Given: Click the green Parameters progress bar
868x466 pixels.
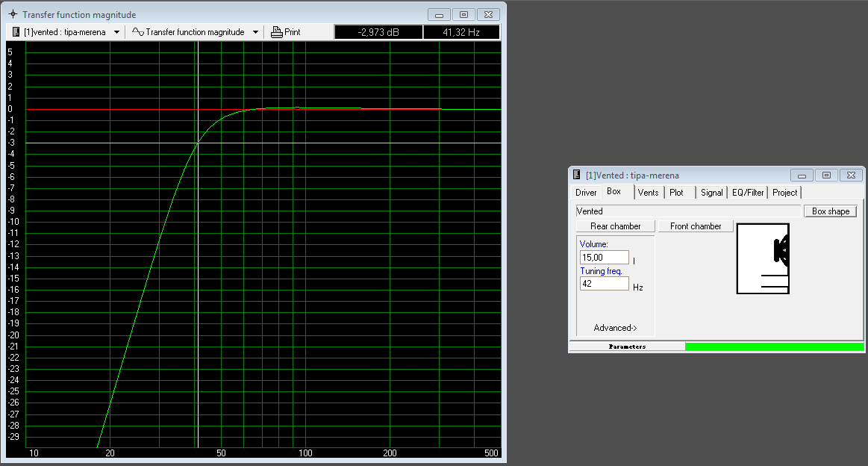Looking at the screenshot, I should (775, 347).
